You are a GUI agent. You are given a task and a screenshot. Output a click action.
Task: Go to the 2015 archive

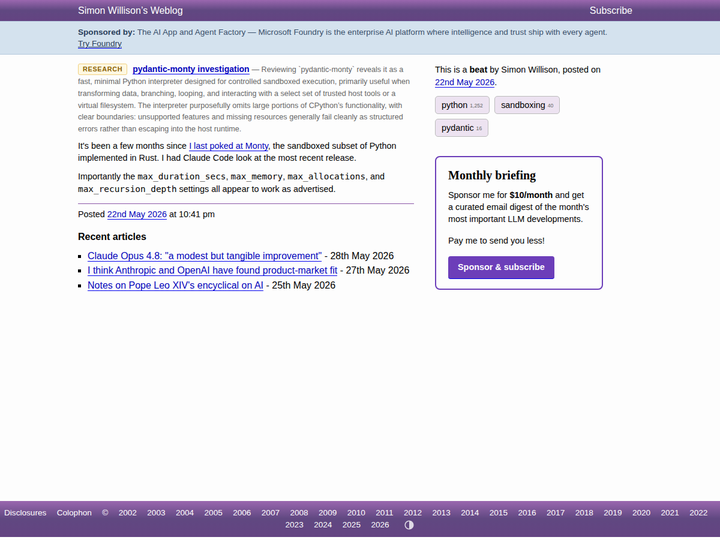pyautogui.click(x=498, y=513)
